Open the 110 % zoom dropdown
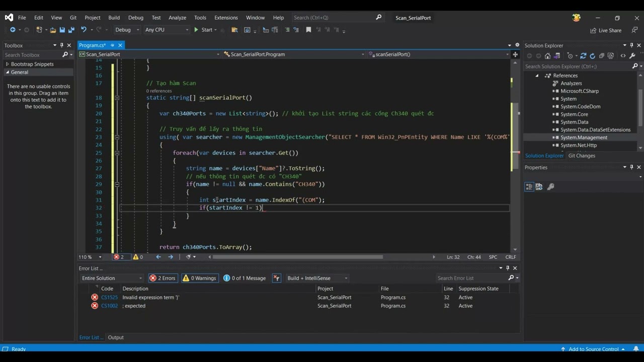 point(90,257)
